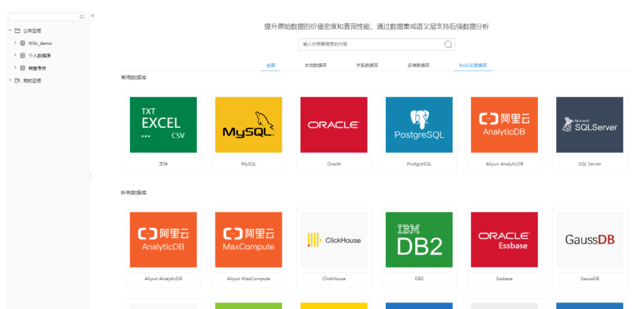The image size is (644, 309).
Task: Choose the Oracle Essbase logo
Action: click(504, 240)
